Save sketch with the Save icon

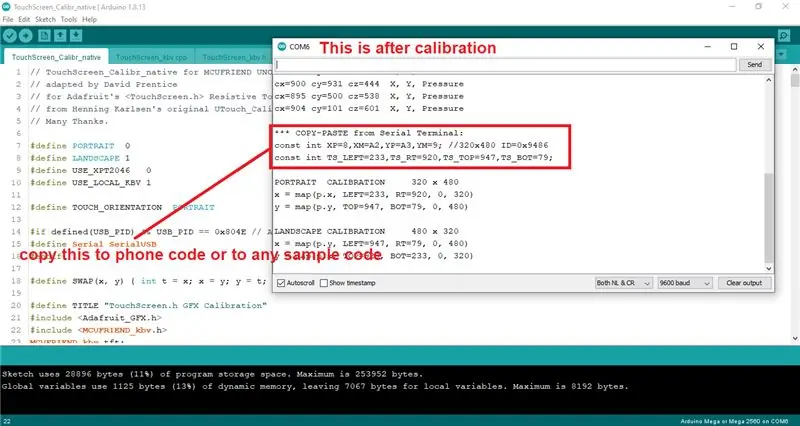pos(76,36)
